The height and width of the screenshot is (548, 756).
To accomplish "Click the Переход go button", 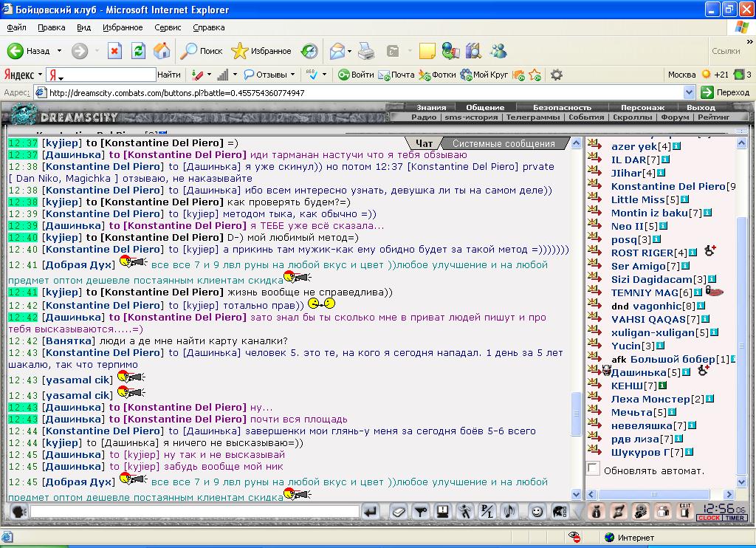I will coord(725,92).
